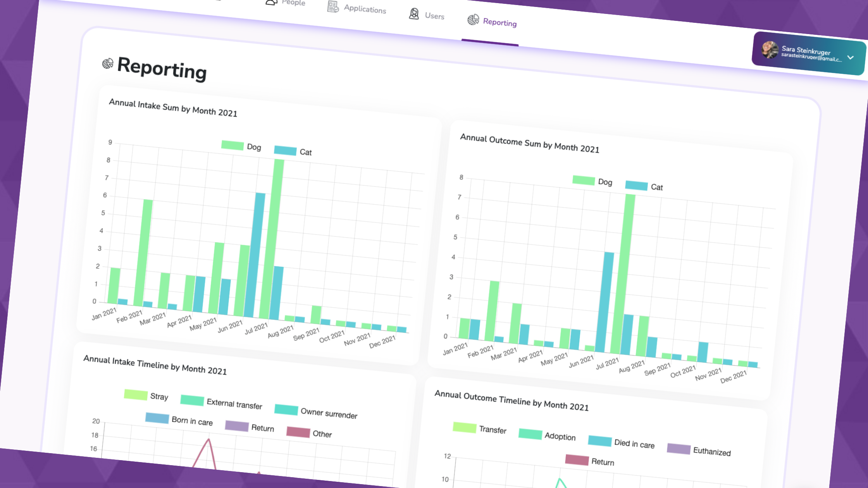Toggle Dog legend swatch in Intake Sum chart
The width and height of the screenshot is (868, 488).
click(232, 145)
